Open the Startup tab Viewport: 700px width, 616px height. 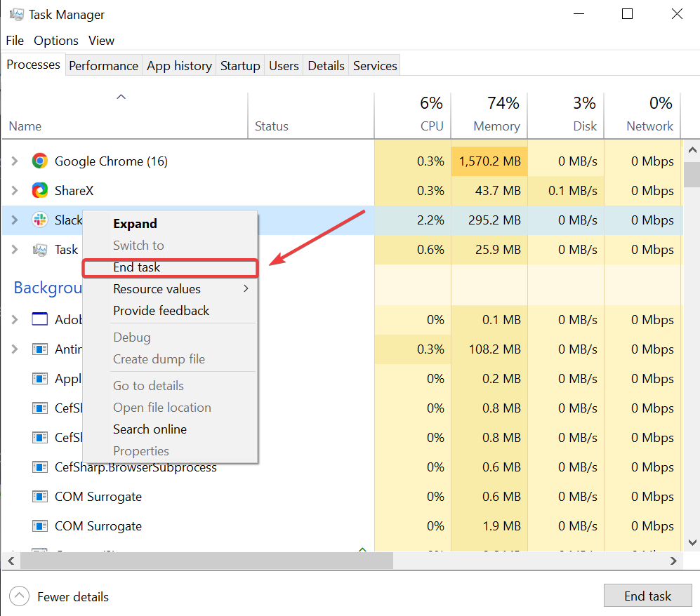pos(240,66)
